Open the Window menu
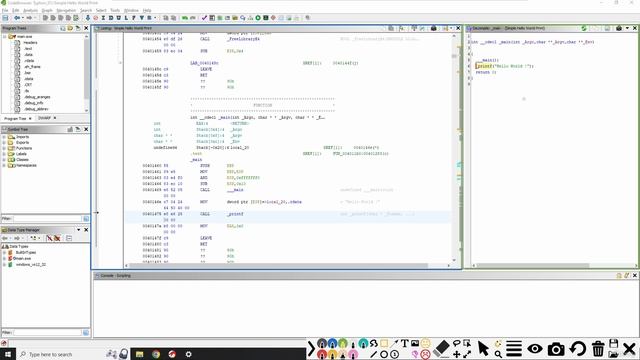The image size is (640, 360). click(x=131, y=10)
